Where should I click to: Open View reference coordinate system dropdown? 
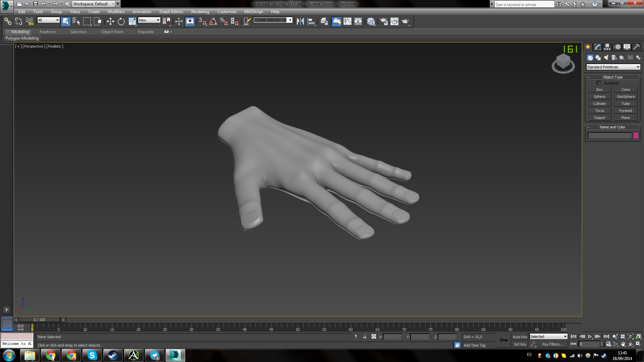coord(149,20)
